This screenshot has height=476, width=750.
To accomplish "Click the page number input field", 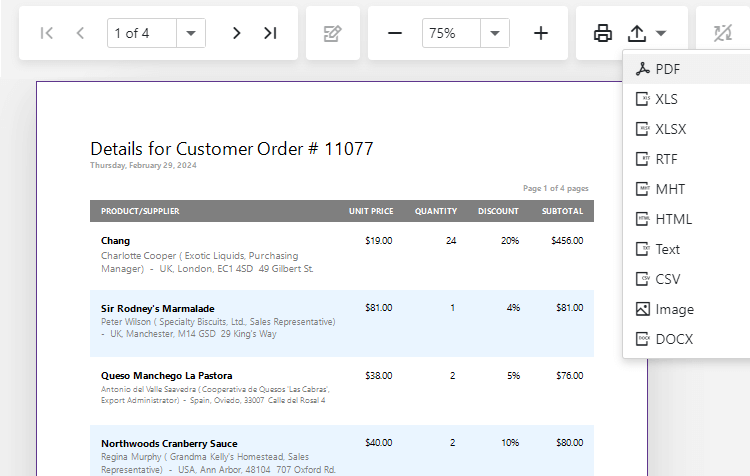I will click(141, 33).
